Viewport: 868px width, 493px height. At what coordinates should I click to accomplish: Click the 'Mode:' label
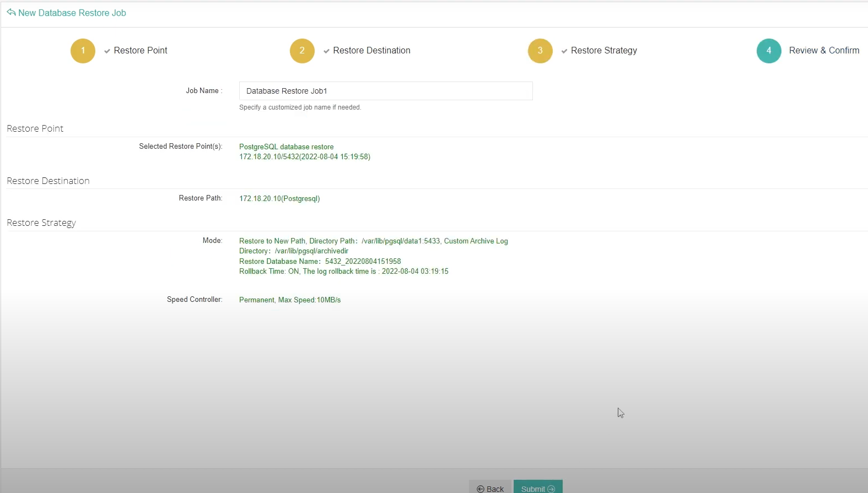pos(212,241)
